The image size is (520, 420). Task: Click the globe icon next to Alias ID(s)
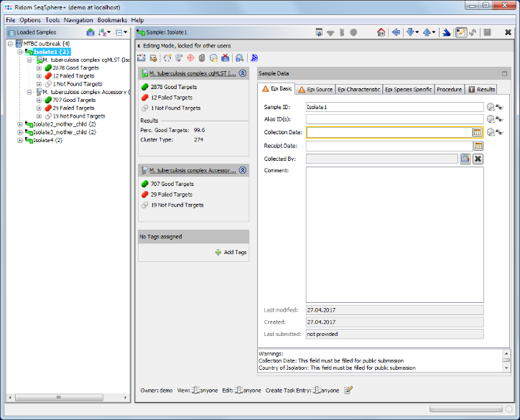click(491, 119)
